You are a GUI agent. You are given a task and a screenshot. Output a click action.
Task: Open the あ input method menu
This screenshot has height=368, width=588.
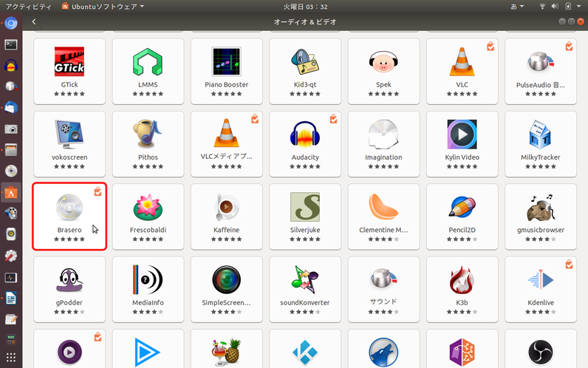tap(517, 7)
